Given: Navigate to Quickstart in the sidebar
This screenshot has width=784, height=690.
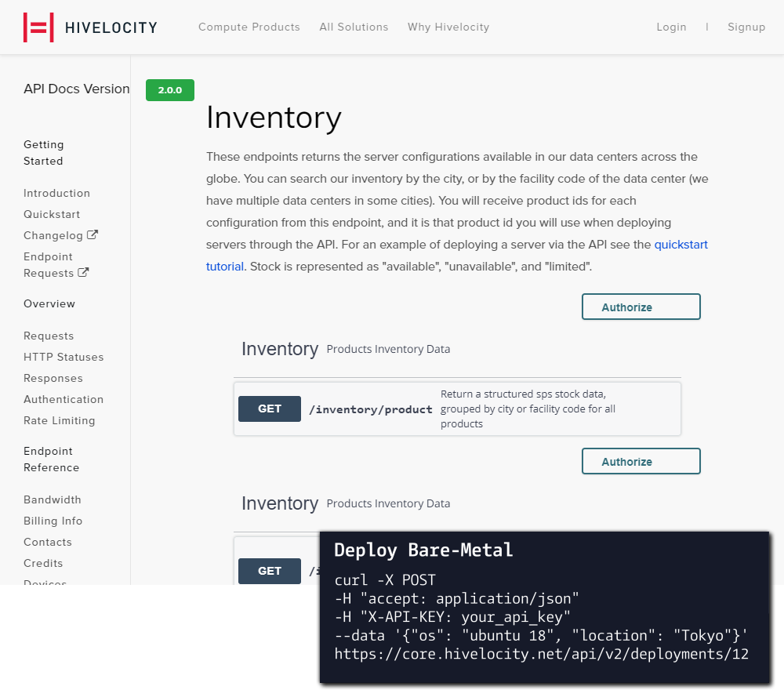Looking at the screenshot, I should [52, 214].
